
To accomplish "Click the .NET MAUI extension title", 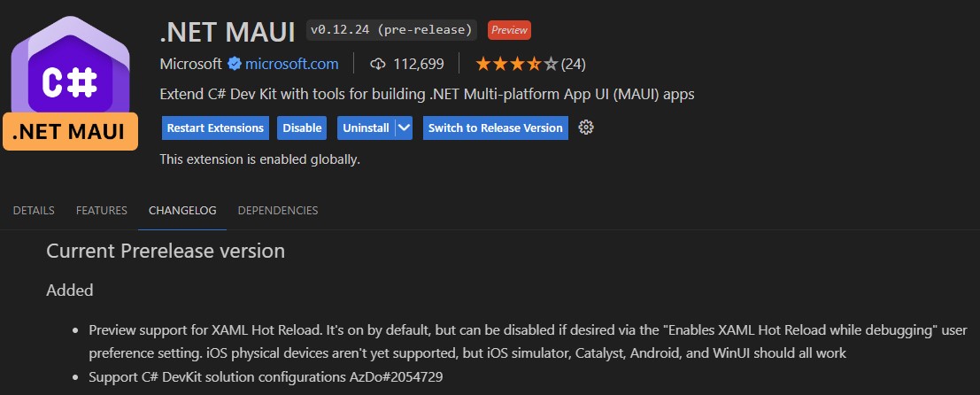I will pos(228,32).
